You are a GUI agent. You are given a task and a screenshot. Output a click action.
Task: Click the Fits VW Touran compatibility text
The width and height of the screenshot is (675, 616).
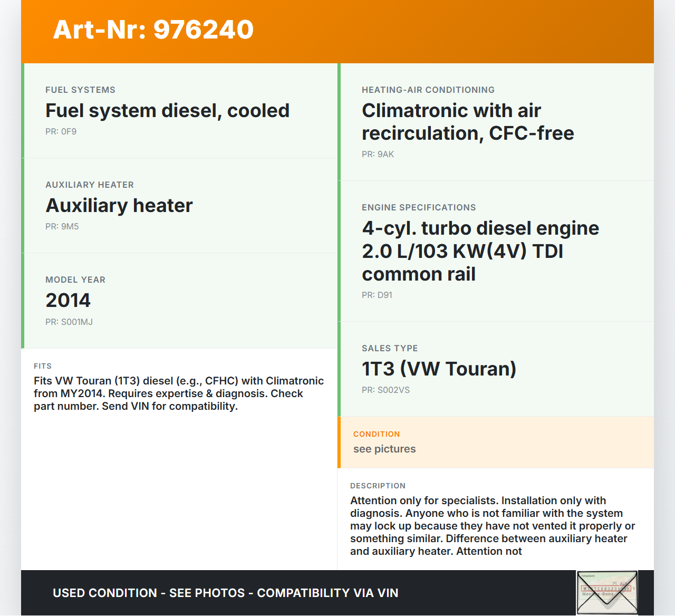[x=179, y=393]
